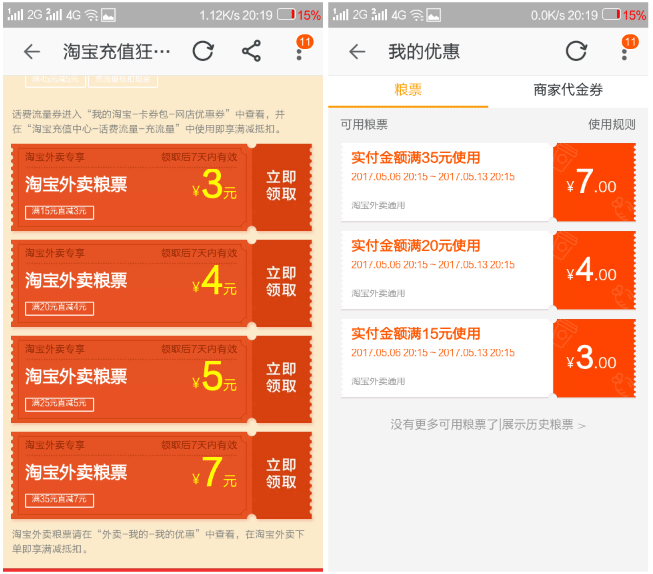Tap the 满20元直减4元 label

[x=59, y=308]
